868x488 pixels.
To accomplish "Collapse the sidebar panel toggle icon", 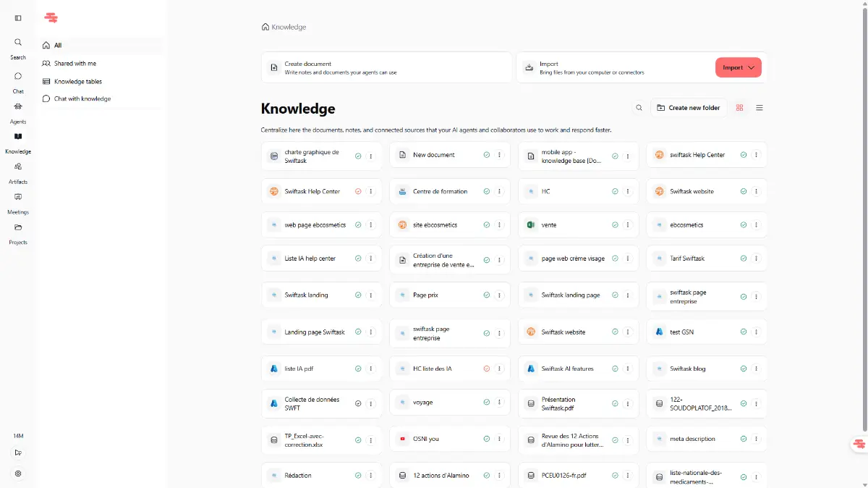I will (18, 18).
